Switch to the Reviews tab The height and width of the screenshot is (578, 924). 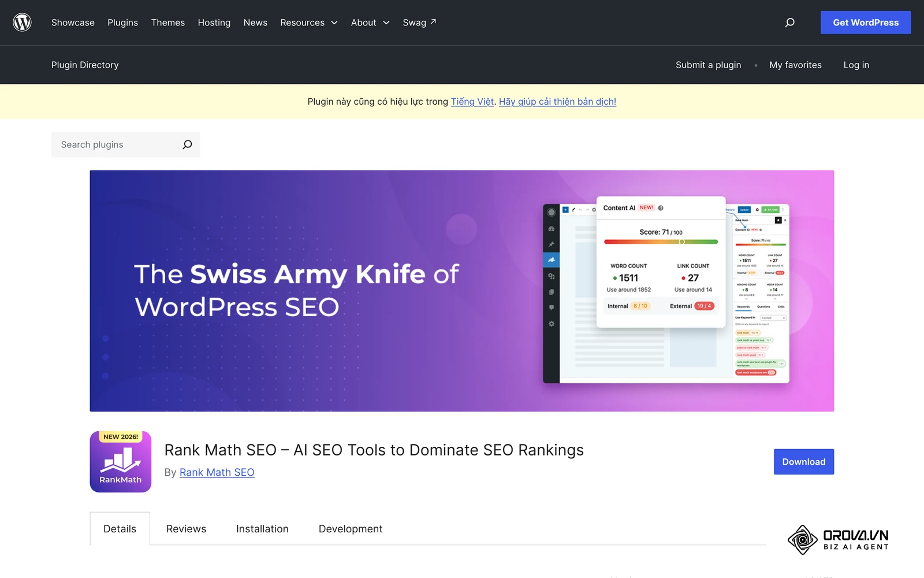pos(186,529)
